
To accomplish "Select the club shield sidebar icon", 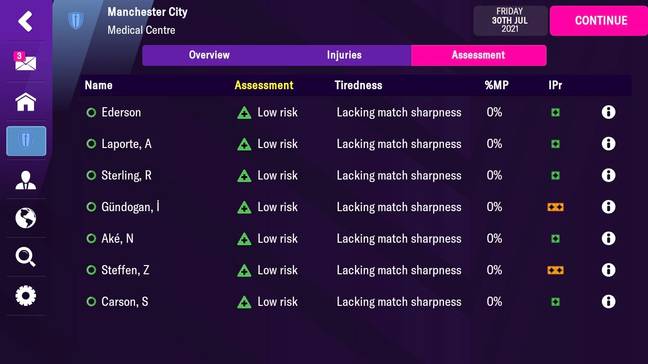I will [x=26, y=141].
